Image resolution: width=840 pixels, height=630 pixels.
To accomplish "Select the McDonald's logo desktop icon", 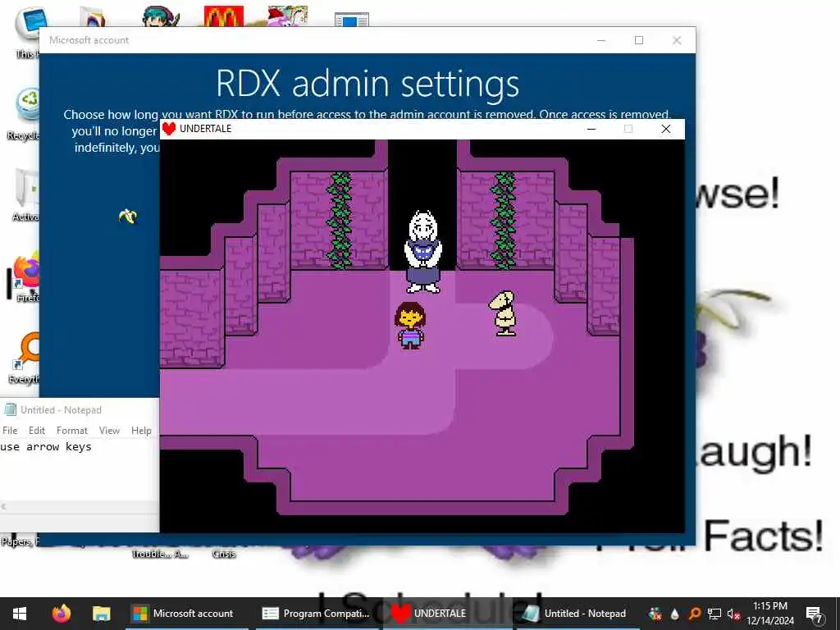I will 223,16.
